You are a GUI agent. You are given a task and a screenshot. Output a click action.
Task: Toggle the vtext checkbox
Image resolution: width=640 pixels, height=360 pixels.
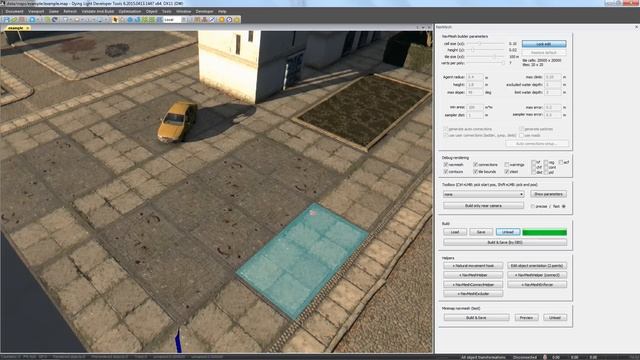[507, 171]
